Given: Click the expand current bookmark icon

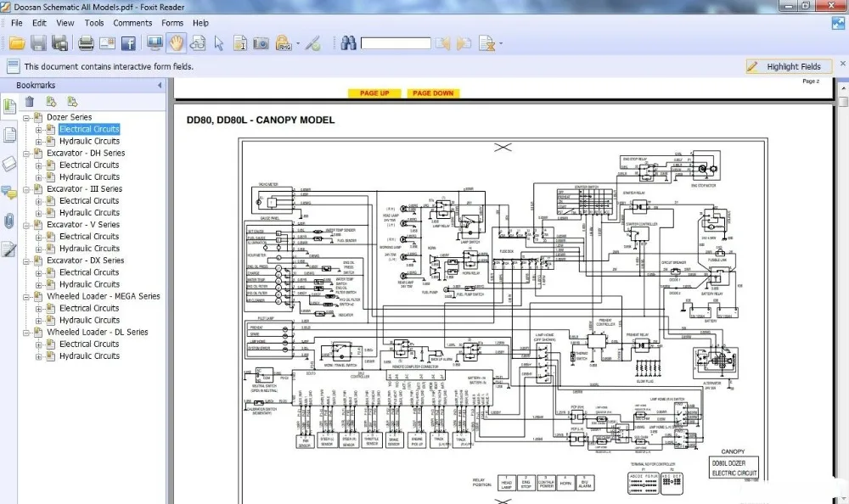Looking at the screenshot, I should (x=51, y=101).
